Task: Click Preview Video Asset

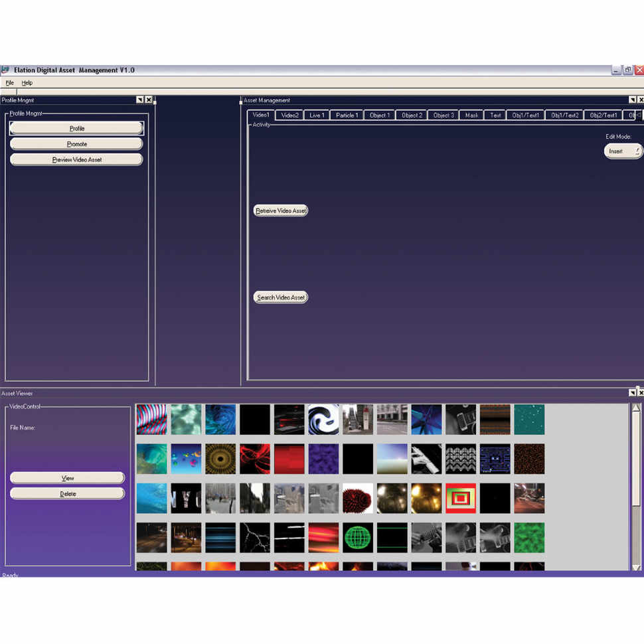Action: pyautogui.click(x=76, y=159)
